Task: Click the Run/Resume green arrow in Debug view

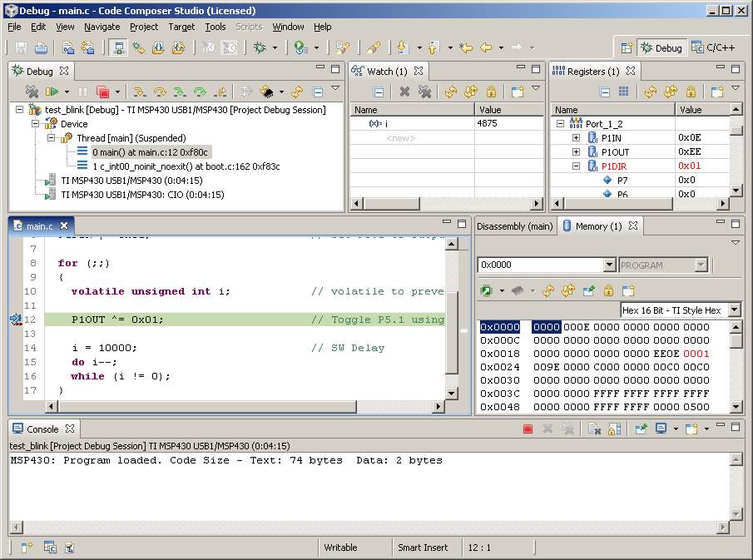Action: (x=52, y=92)
